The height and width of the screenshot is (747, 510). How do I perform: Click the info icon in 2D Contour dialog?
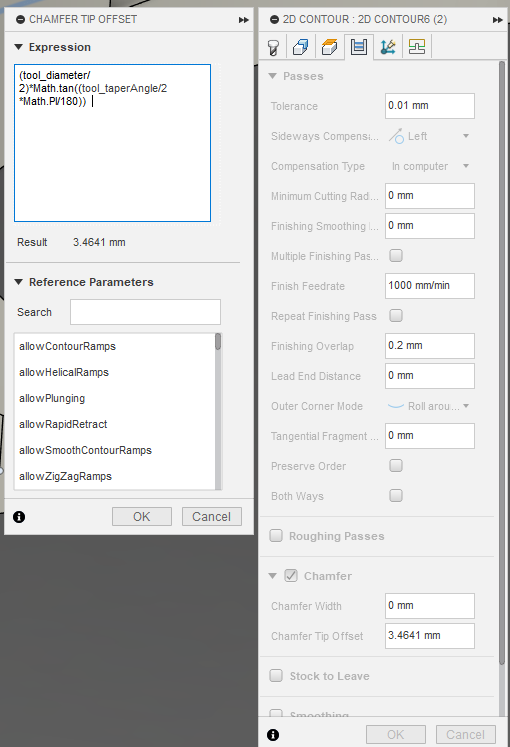point(273,735)
